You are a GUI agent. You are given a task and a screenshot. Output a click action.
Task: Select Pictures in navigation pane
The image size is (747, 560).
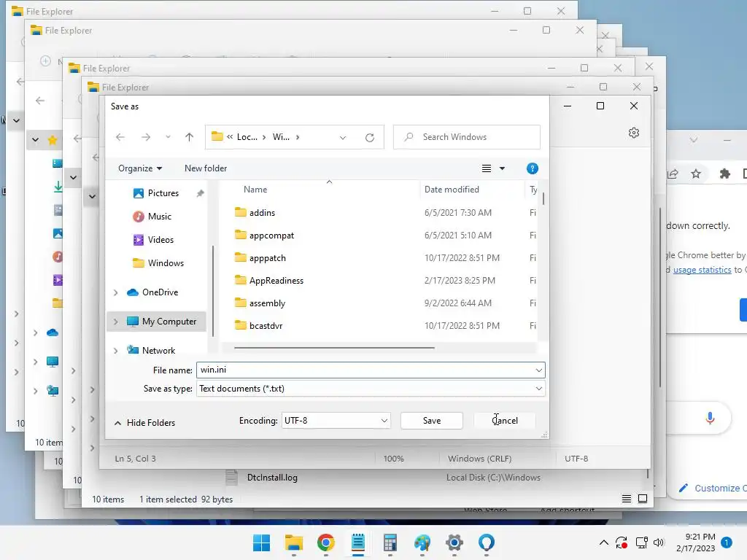tap(163, 192)
